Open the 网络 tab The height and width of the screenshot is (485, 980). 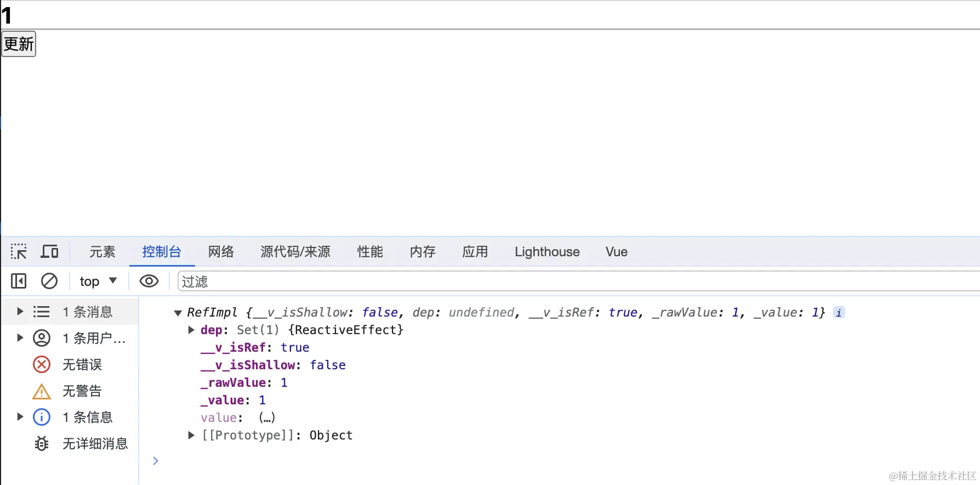pyautogui.click(x=221, y=252)
